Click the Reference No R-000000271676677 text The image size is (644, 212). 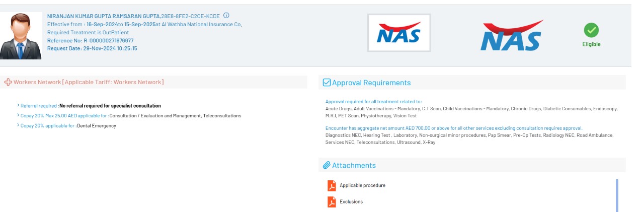pyautogui.click(x=91, y=40)
